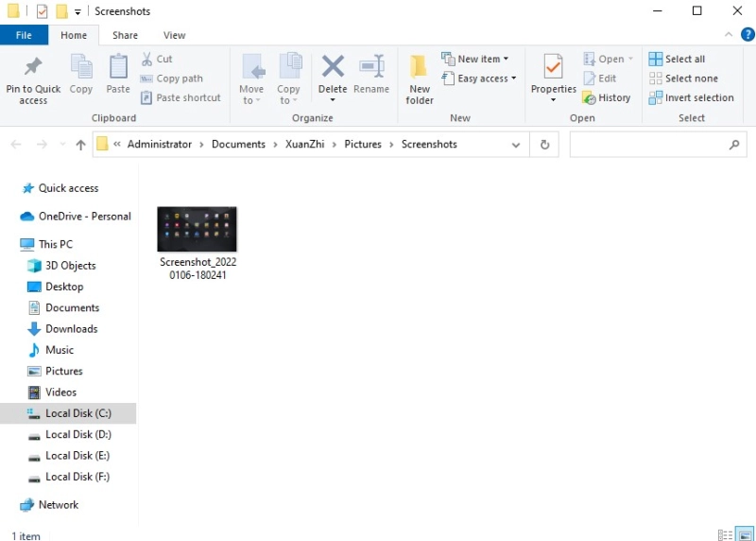Click Paste shortcut command

[x=180, y=98]
